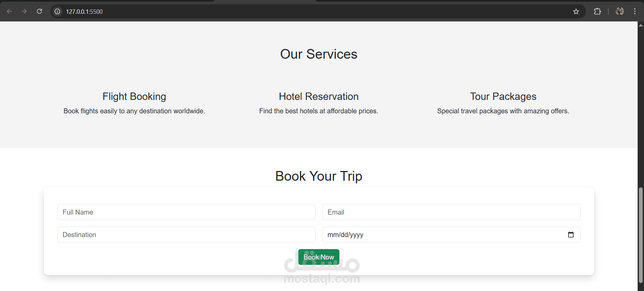Reload the current page
The image size is (644, 291).
[x=39, y=11]
